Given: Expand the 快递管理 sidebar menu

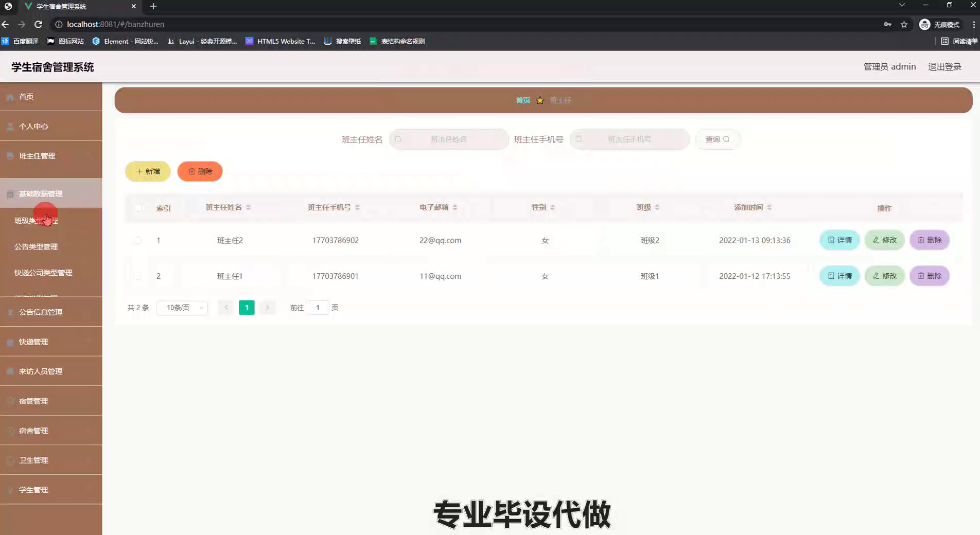Looking at the screenshot, I should pos(51,342).
